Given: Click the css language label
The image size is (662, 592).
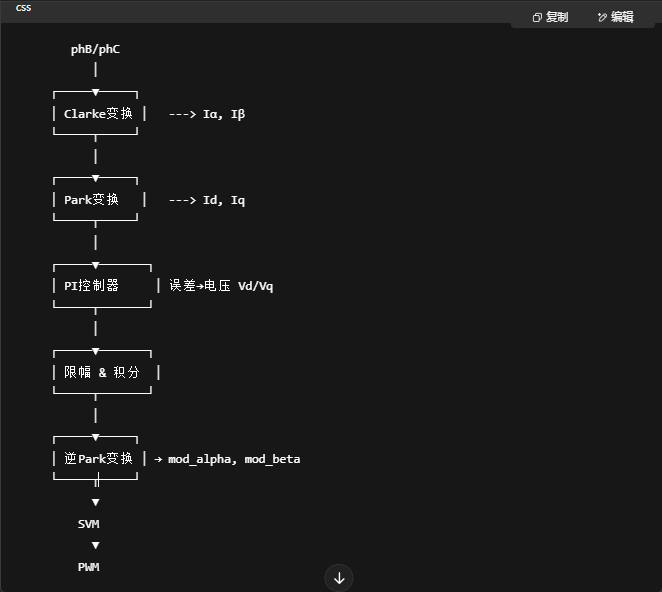Looking at the screenshot, I should click(x=23, y=8).
